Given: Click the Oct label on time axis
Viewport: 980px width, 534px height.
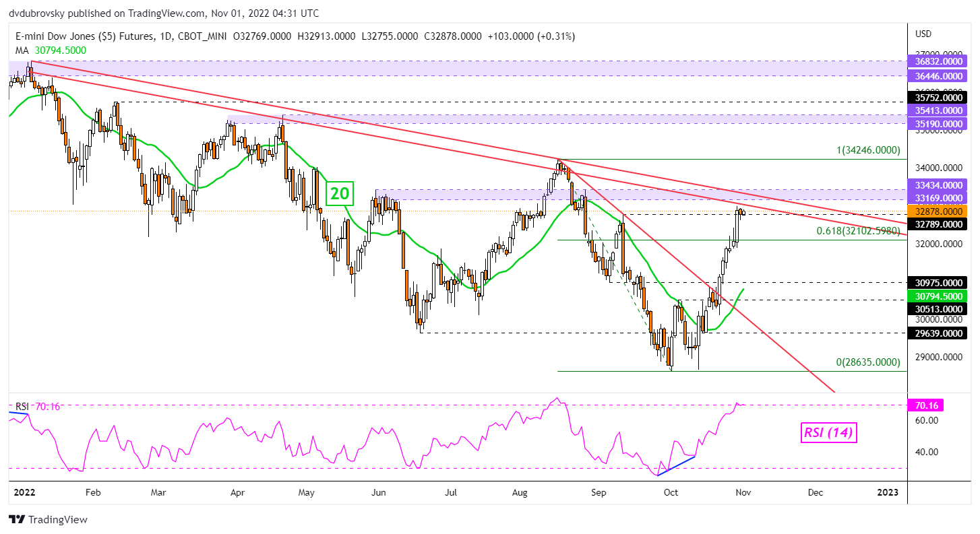Looking at the screenshot, I should click(x=671, y=492).
